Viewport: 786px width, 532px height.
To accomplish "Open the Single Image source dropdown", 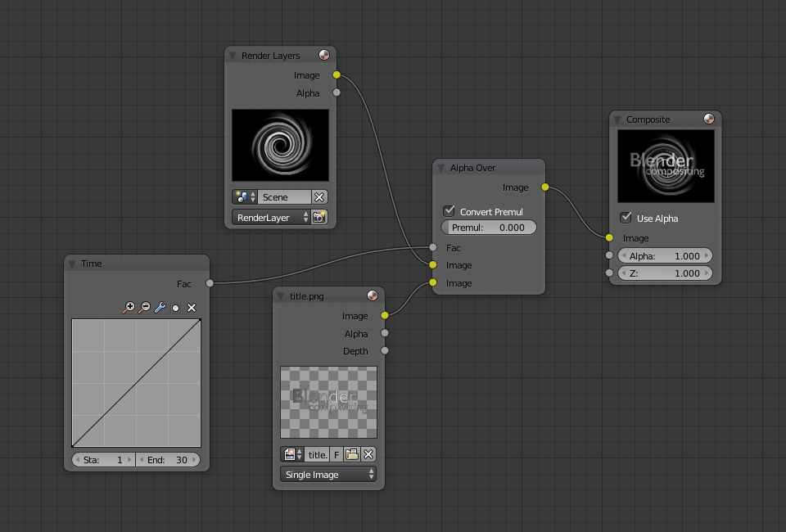I will (328, 475).
